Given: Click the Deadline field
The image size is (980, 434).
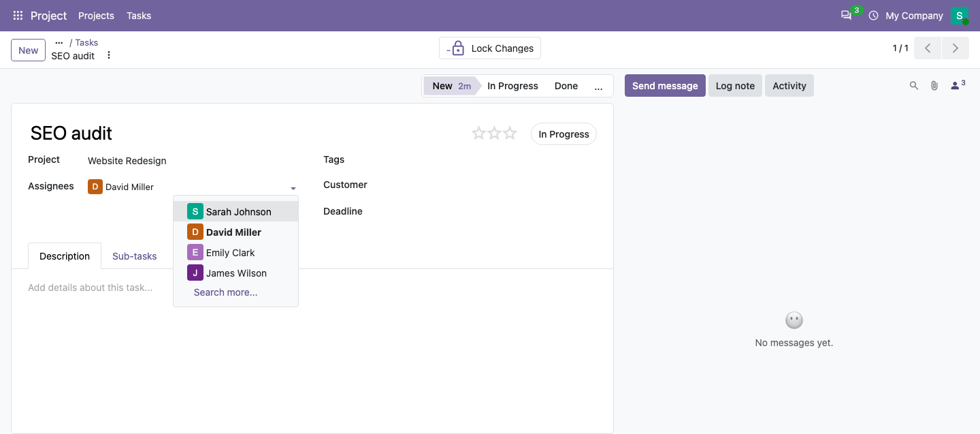Looking at the screenshot, I should [x=490, y=212].
